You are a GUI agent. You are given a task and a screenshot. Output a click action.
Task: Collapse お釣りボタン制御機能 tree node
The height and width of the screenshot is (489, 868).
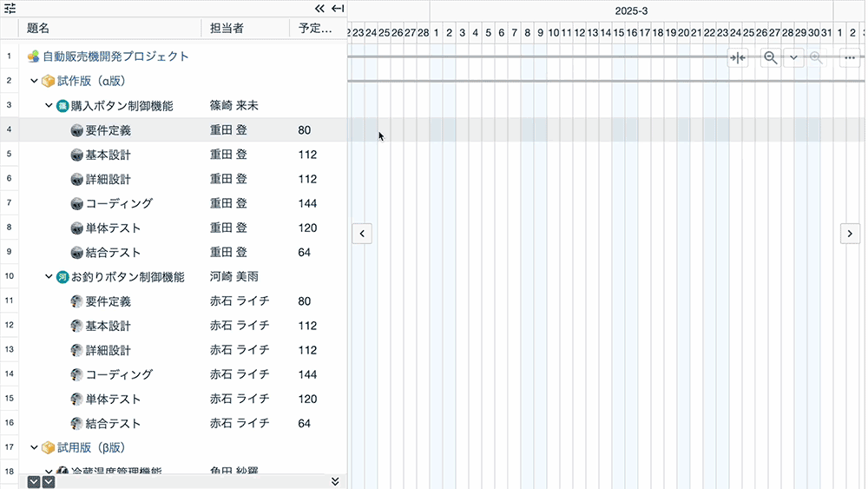point(49,277)
